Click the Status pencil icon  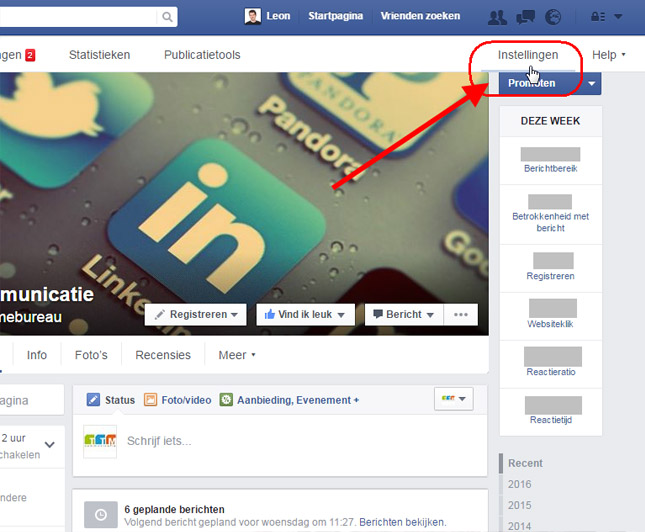pos(93,400)
